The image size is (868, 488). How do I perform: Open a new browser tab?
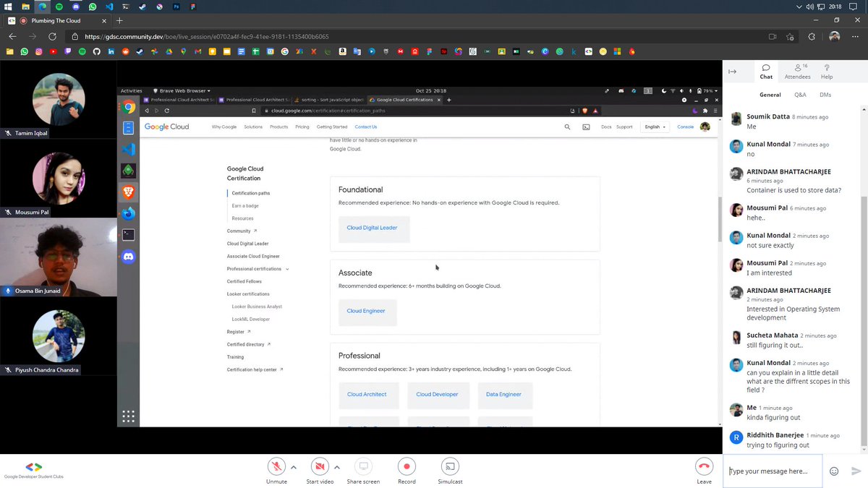[x=119, y=20]
